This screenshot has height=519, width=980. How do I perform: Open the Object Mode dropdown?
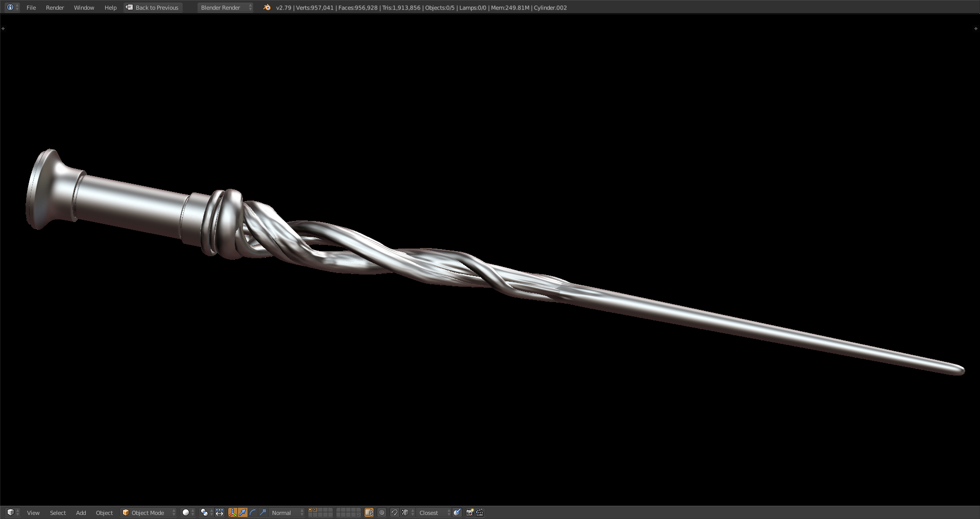149,512
